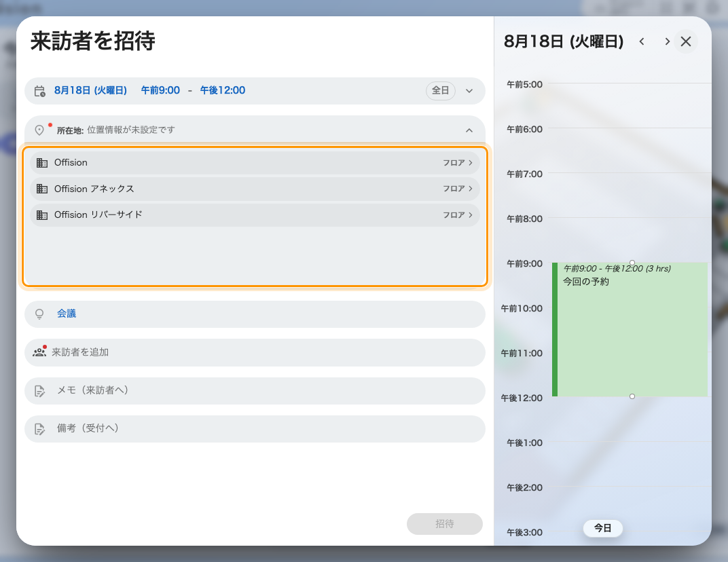Screen dimensions: 728x562
Task: Click the top resize handle of the booking
Action: pos(632,263)
